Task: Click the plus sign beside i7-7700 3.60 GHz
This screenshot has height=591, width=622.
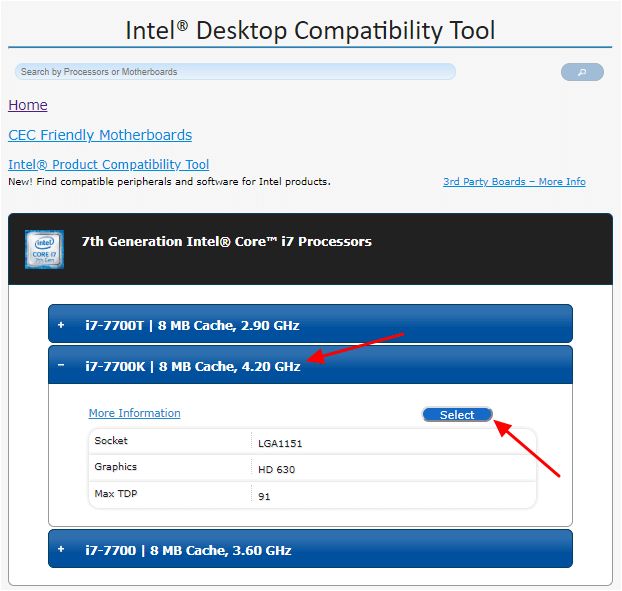Action: click(x=61, y=549)
